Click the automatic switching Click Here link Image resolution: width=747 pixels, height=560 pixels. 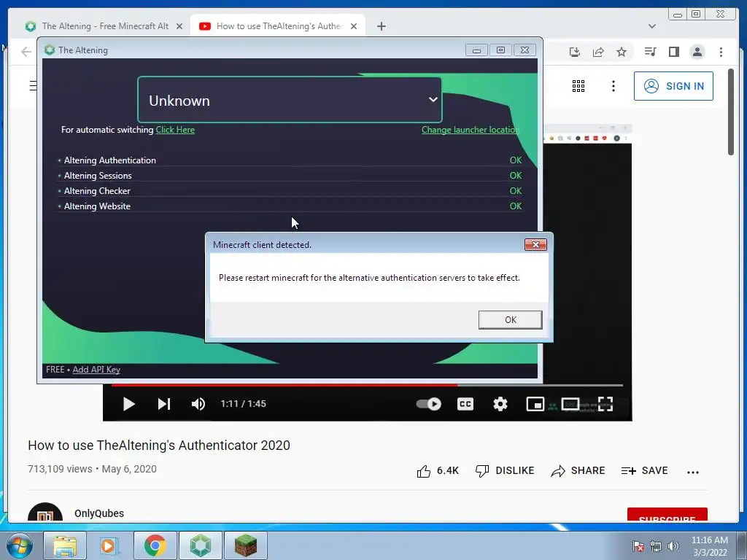pos(175,130)
